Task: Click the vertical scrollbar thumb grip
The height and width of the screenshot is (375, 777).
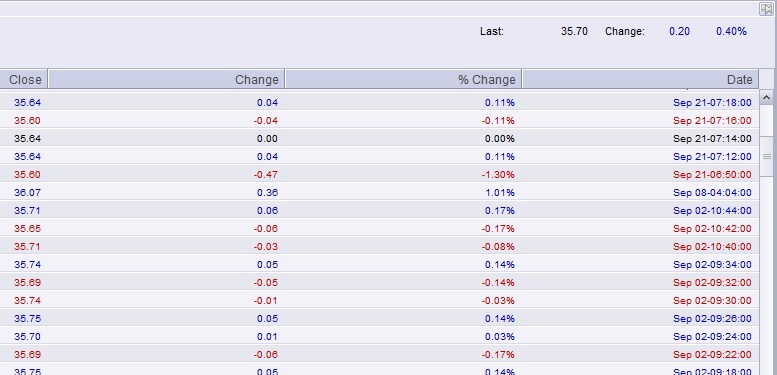Action: 767,157
